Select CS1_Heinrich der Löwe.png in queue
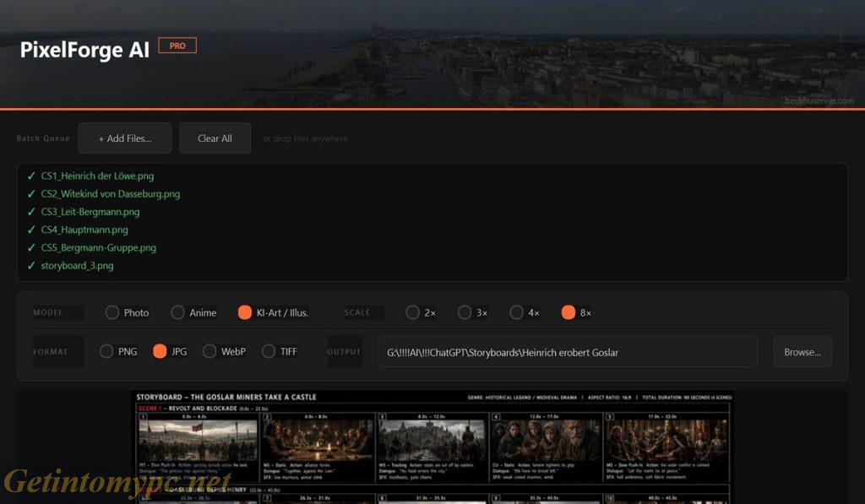 point(97,176)
